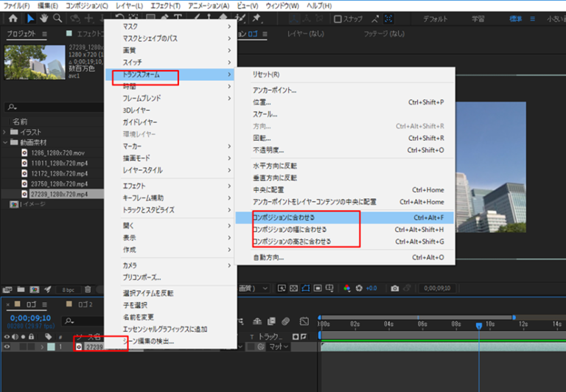Click the Home icon in the toolbar

click(13, 18)
